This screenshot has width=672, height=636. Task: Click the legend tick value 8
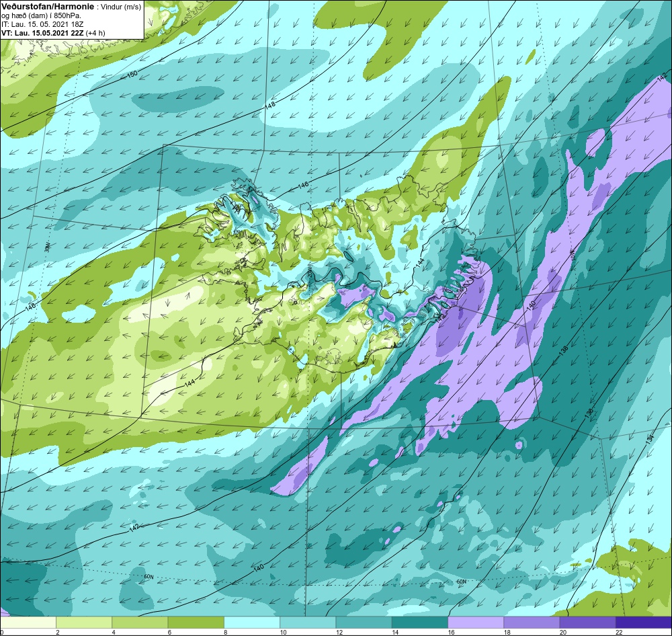(x=225, y=632)
